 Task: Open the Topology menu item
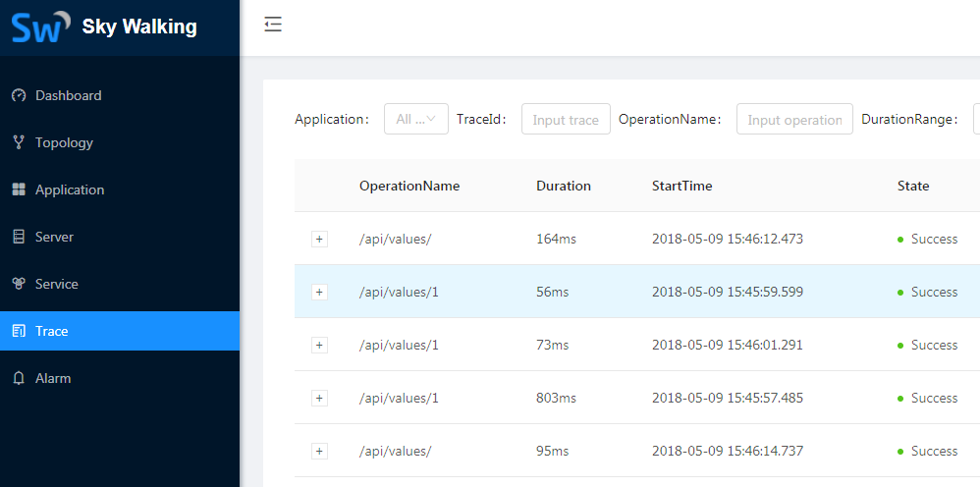pos(64,142)
